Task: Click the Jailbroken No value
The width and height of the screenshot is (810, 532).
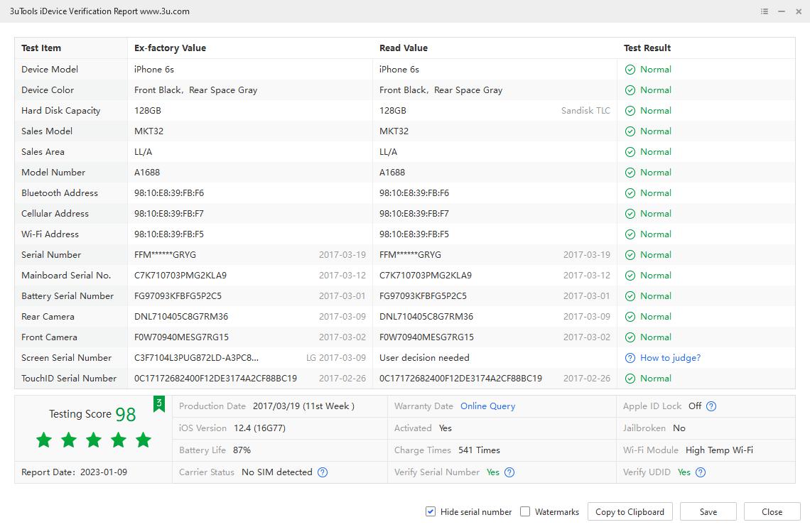Action: coord(679,428)
